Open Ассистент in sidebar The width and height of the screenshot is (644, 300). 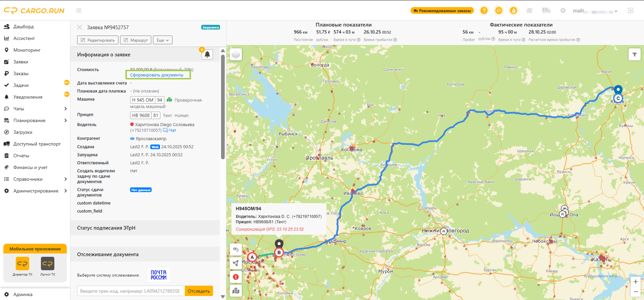click(x=24, y=38)
